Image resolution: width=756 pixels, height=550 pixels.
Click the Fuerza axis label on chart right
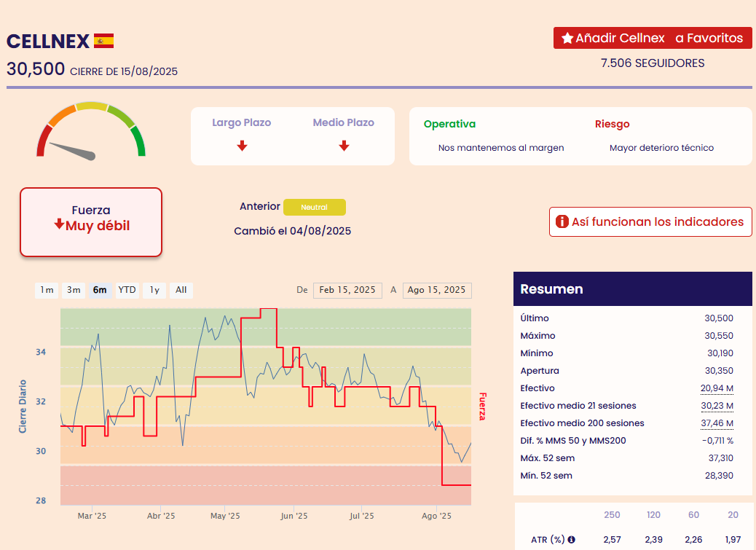pos(482,406)
